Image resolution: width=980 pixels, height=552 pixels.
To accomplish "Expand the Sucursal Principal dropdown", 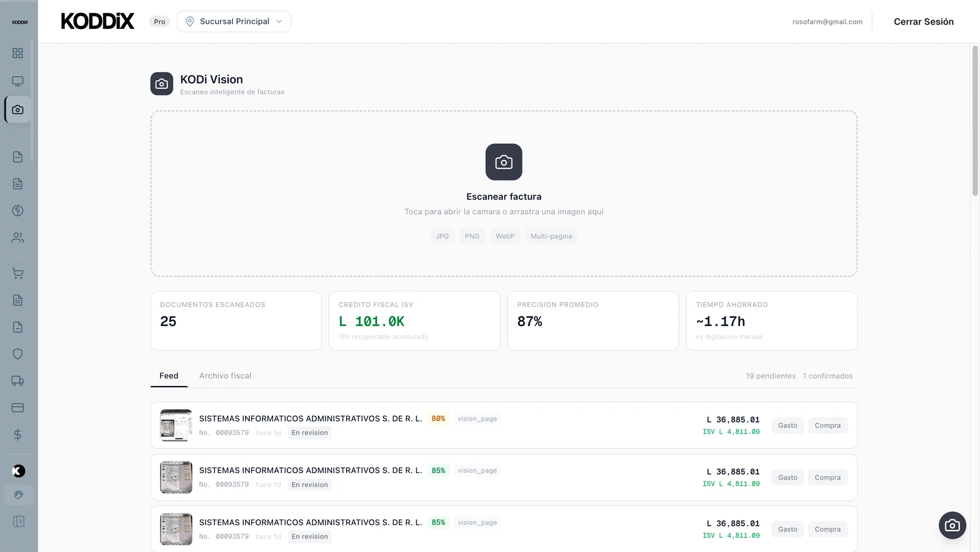I will pyautogui.click(x=234, y=21).
